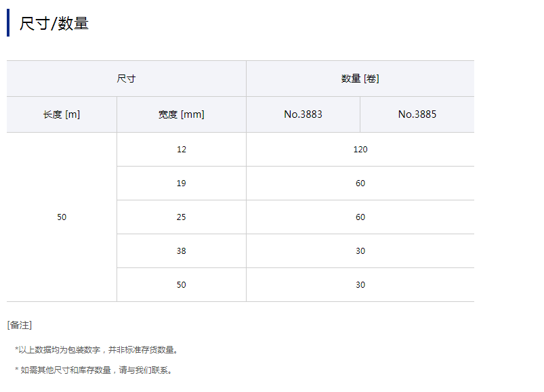This screenshot has width=544, height=392.
Task: Click the 宽度 [mm] column header
Action: click(x=181, y=114)
